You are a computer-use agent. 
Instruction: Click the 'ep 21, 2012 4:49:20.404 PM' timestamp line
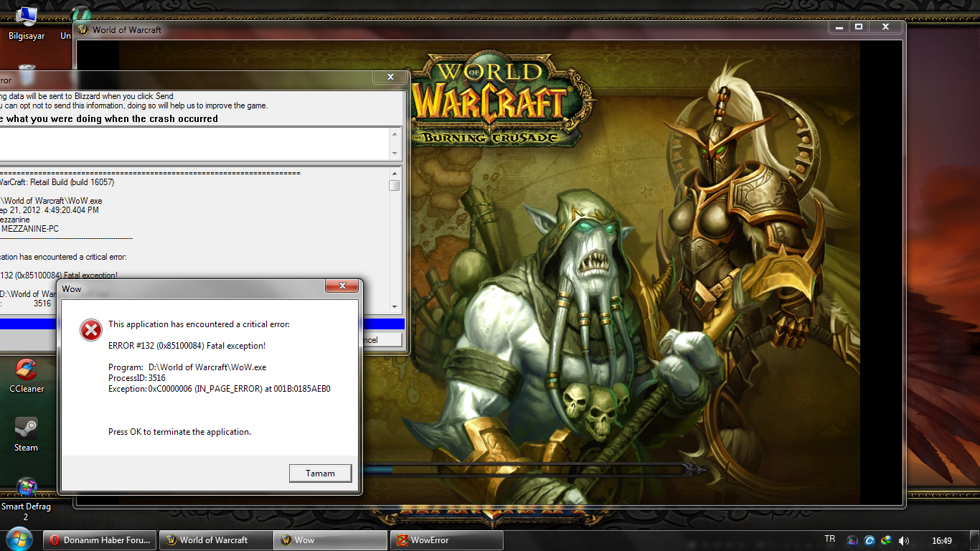[50, 210]
